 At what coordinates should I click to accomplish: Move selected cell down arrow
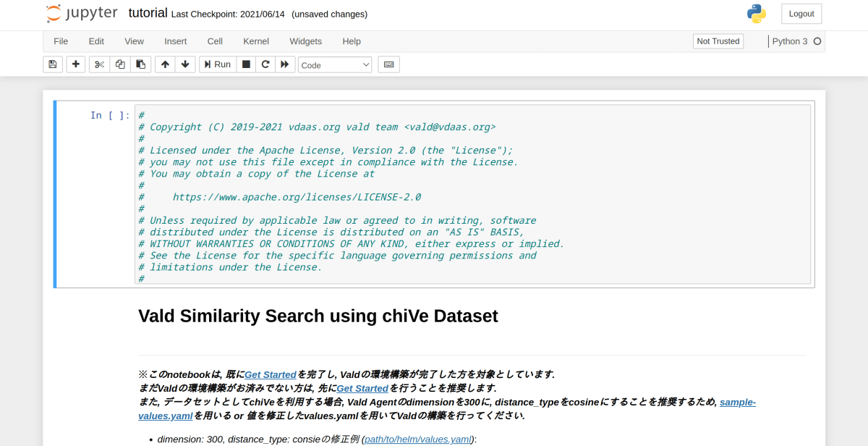pos(185,64)
